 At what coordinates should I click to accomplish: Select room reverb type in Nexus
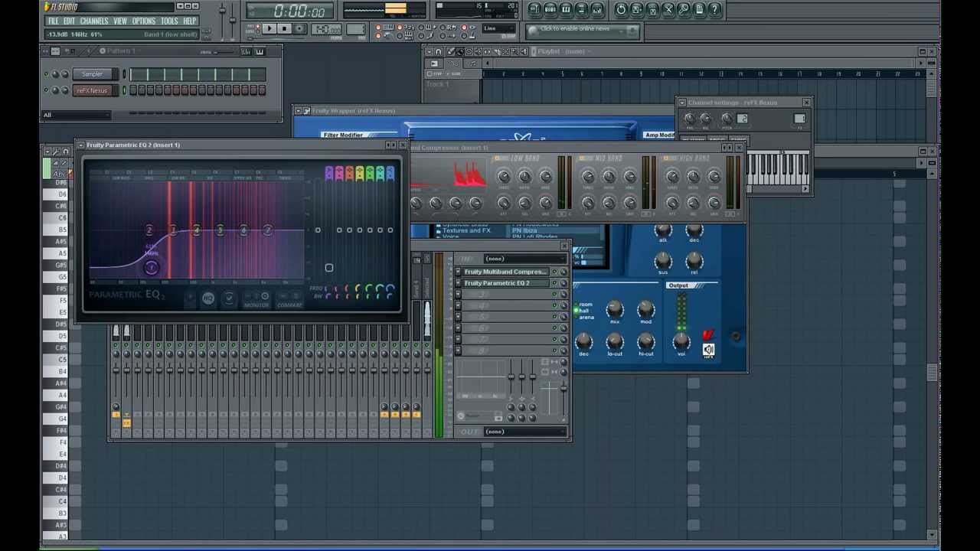click(x=586, y=305)
